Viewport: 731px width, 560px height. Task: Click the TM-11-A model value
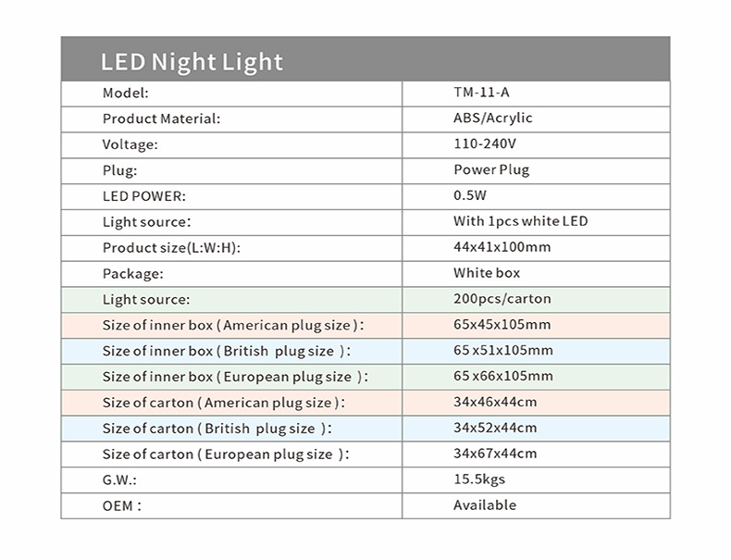481,93
